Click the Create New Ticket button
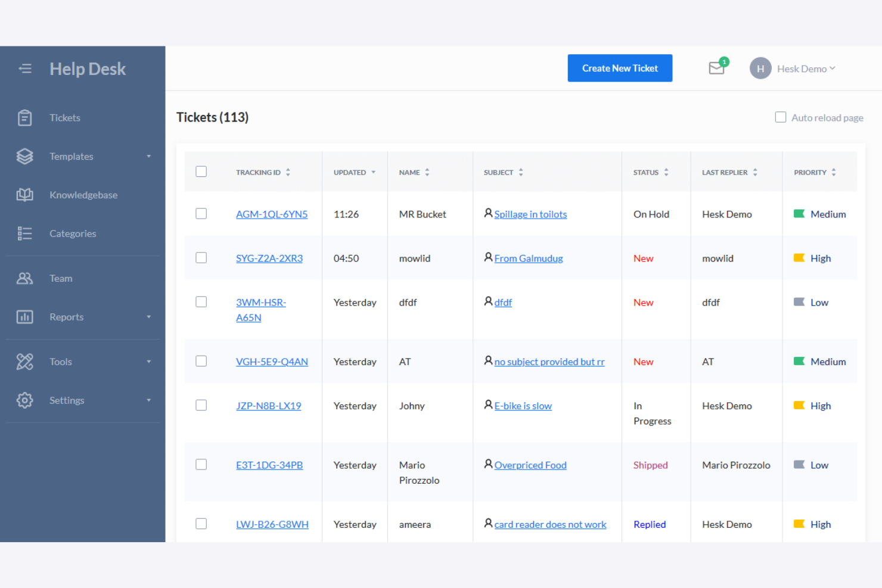The height and width of the screenshot is (588, 882). click(x=620, y=68)
